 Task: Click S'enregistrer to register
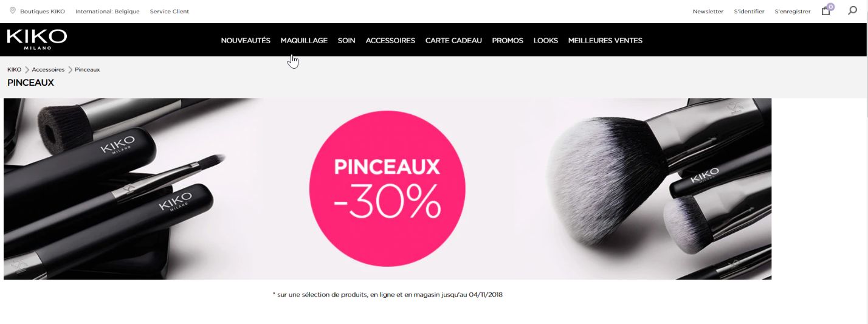(793, 12)
